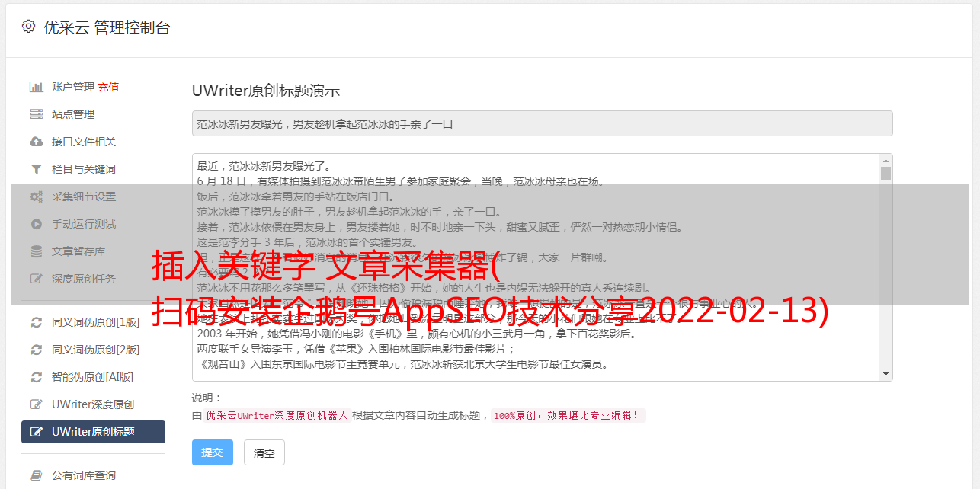Click the line starting with 《观音山》入围东京国际电影节
Viewport: 980px width, 489px height.
[402, 364]
